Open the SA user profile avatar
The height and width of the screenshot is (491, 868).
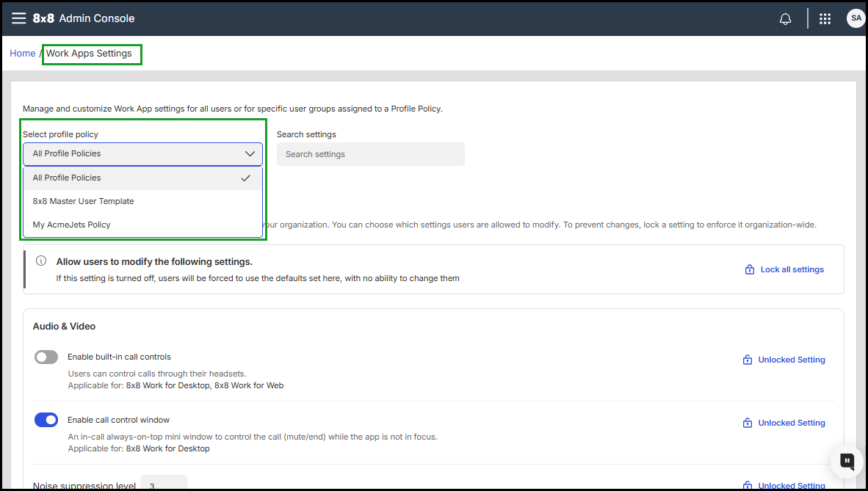pyautogui.click(x=856, y=18)
